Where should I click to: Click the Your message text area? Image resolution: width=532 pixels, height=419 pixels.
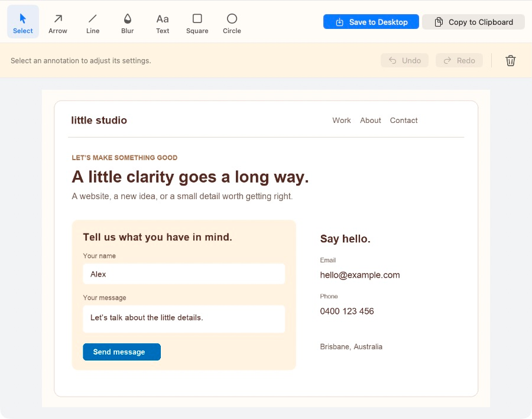pos(184,319)
